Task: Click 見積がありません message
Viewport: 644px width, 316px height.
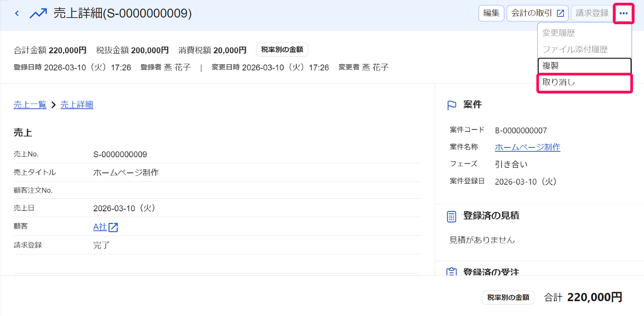Action: [x=482, y=240]
